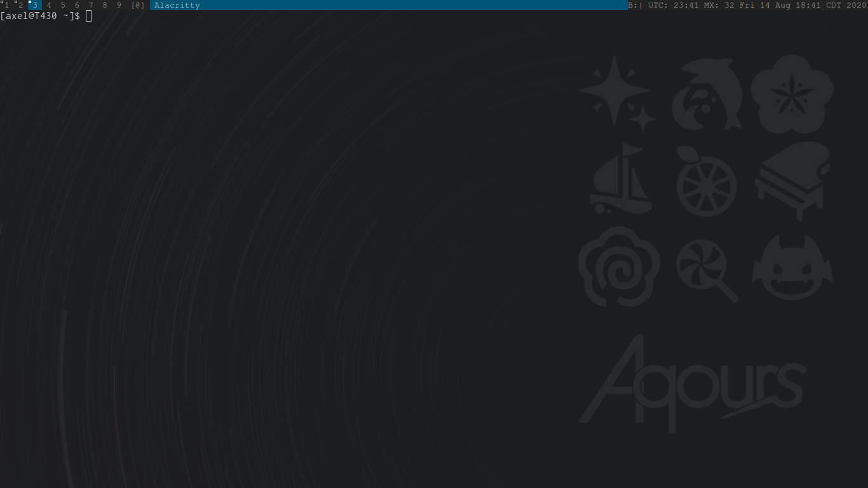
Task: View workspace 8
Action: [x=105, y=5]
